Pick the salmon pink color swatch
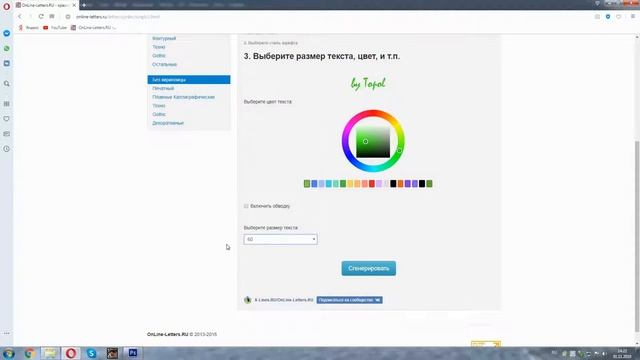The height and width of the screenshot is (360, 640). 365,184
